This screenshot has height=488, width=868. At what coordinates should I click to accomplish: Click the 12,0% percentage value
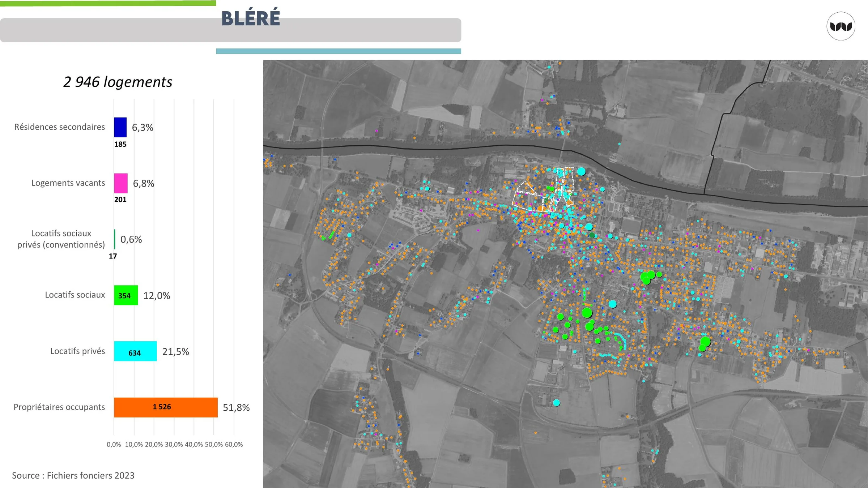pyautogui.click(x=157, y=296)
